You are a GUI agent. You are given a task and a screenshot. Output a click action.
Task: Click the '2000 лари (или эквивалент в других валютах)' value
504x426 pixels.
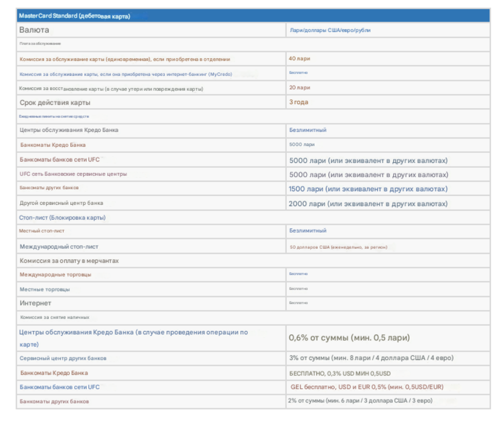coord(368,203)
